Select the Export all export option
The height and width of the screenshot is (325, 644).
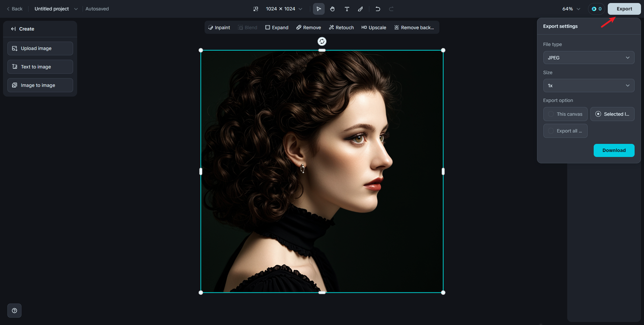[x=566, y=131]
